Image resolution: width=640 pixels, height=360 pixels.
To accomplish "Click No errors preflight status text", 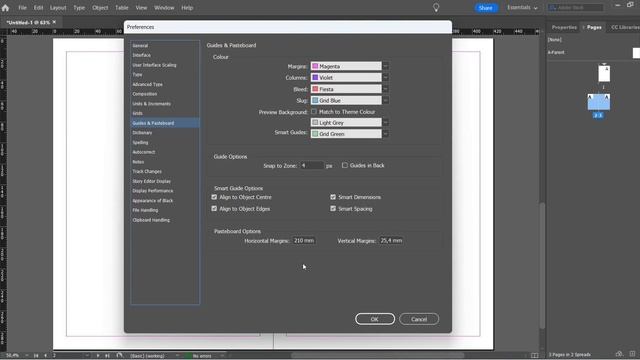I will [202, 356].
